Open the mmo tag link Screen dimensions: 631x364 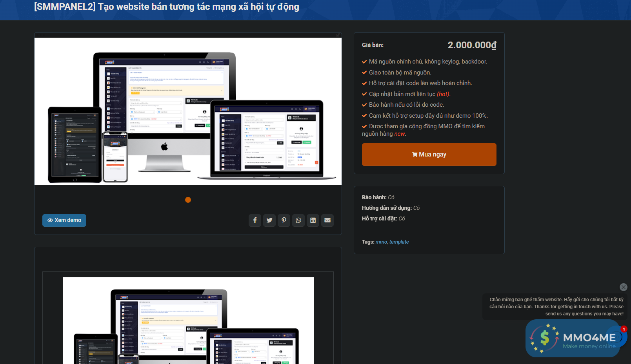(x=381, y=242)
